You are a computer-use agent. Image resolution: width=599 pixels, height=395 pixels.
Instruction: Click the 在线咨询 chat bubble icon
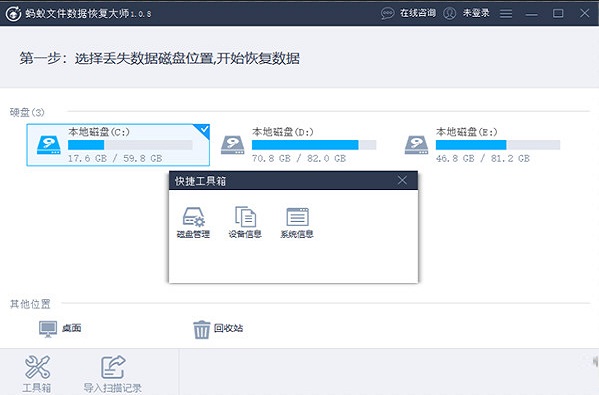click(x=387, y=13)
